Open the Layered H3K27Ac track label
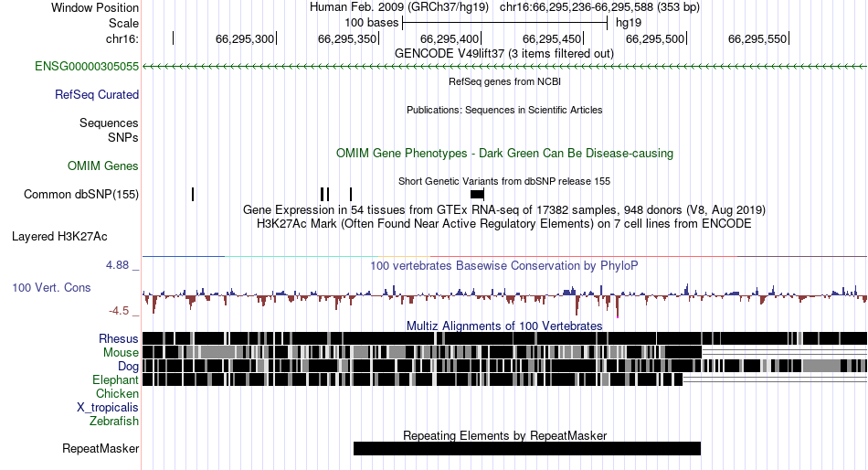The width and height of the screenshot is (868, 470). (x=59, y=237)
